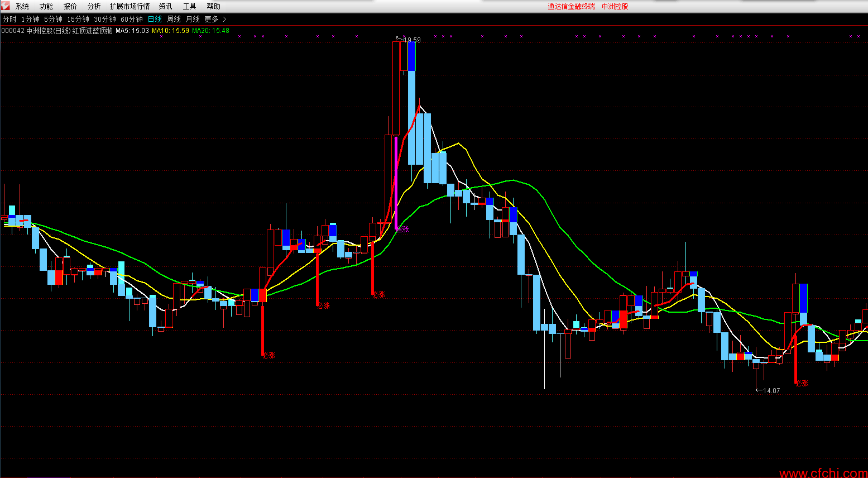The image size is (868, 478).
Task: Click the 19.59 high price label
Action: point(412,40)
